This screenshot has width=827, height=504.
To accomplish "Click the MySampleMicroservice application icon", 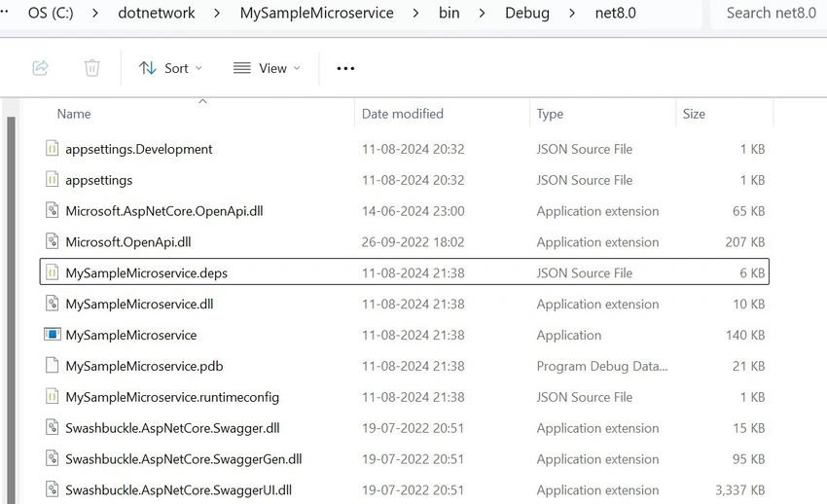I will (x=53, y=335).
